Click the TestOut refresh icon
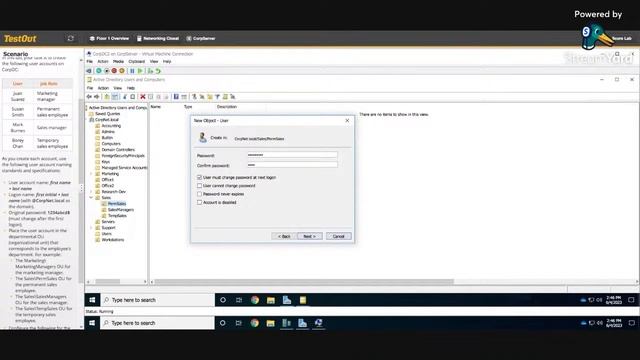640x360 pixels. point(71,38)
